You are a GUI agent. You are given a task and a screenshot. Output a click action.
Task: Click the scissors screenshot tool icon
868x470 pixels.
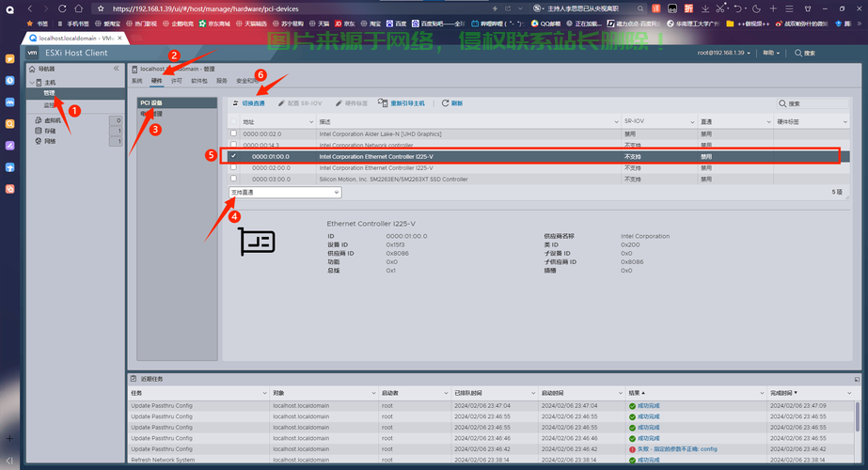point(719,8)
